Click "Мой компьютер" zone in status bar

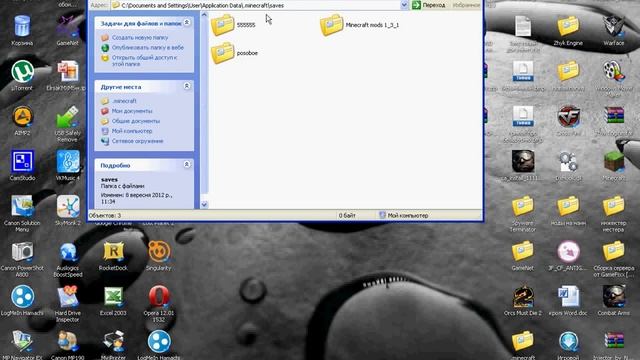pyautogui.click(x=404, y=215)
